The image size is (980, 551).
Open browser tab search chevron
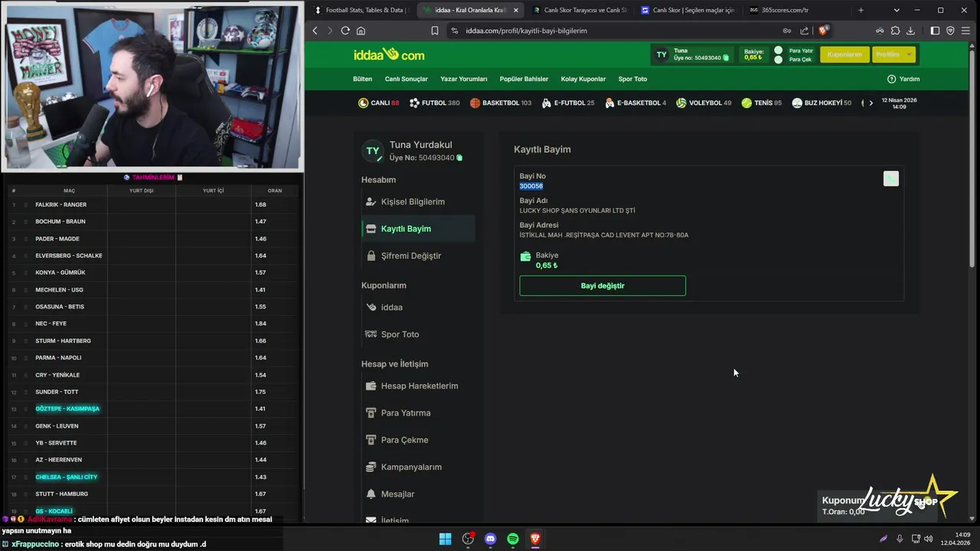(x=897, y=10)
